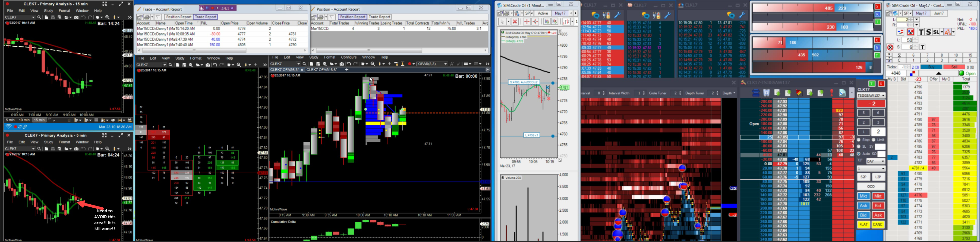Open the Configure menu in the OFA chart window
The width and height of the screenshot is (980, 242).
[348, 57]
